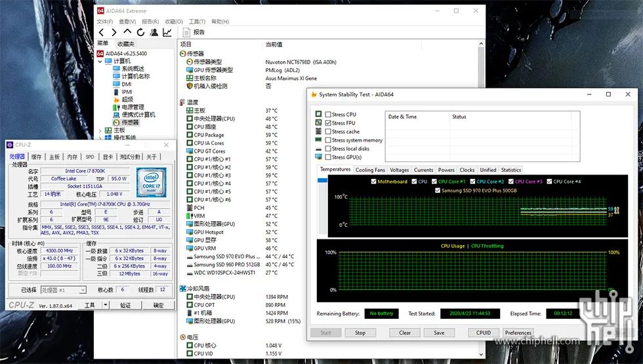Enable the Stress system memory checkbox

click(328, 140)
